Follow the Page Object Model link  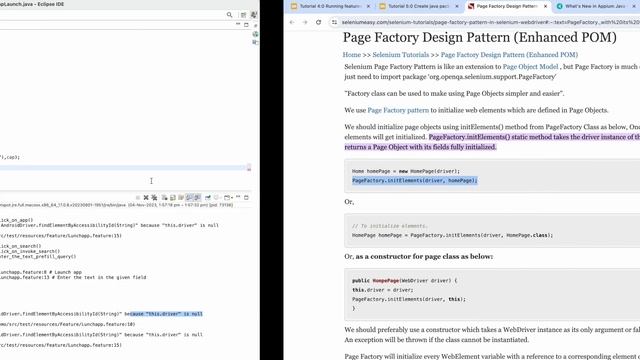pos(530,67)
